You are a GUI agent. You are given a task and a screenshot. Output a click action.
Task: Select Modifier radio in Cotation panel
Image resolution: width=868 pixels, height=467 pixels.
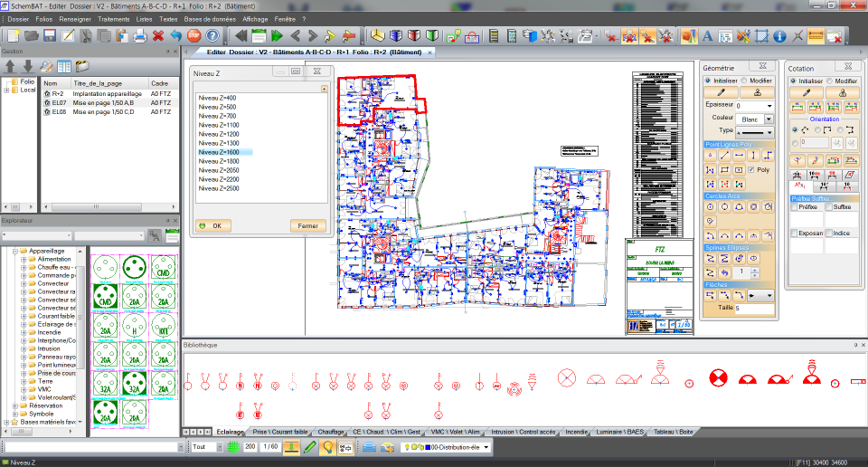[829, 81]
